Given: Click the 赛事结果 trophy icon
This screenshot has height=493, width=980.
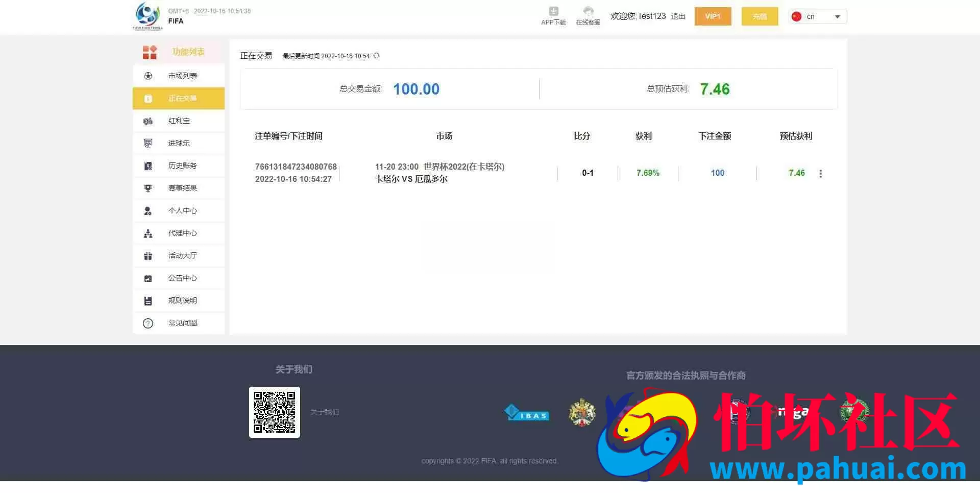Looking at the screenshot, I should (148, 188).
